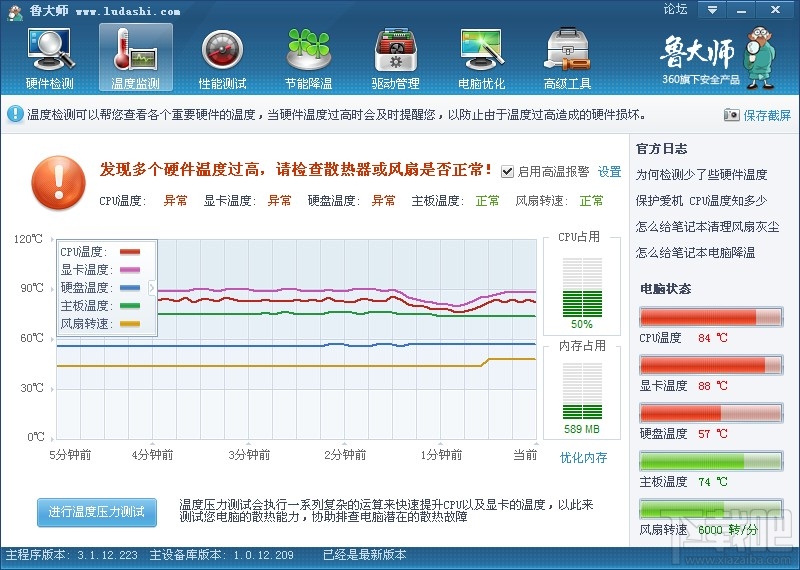Screen dimensions: 800x570
Task: Click the 3分钟前 timeline label
Action: click(x=249, y=455)
